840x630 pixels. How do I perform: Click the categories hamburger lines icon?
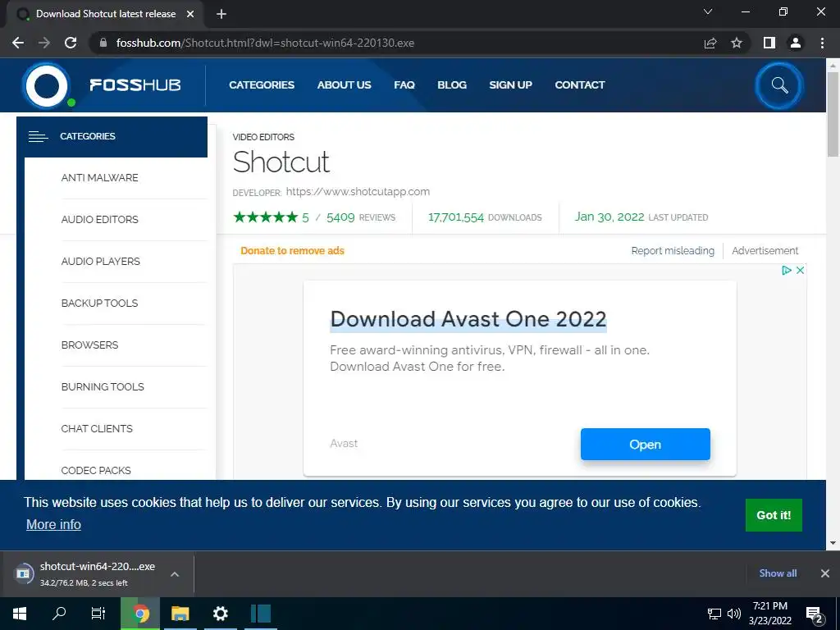[x=38, y=137]
